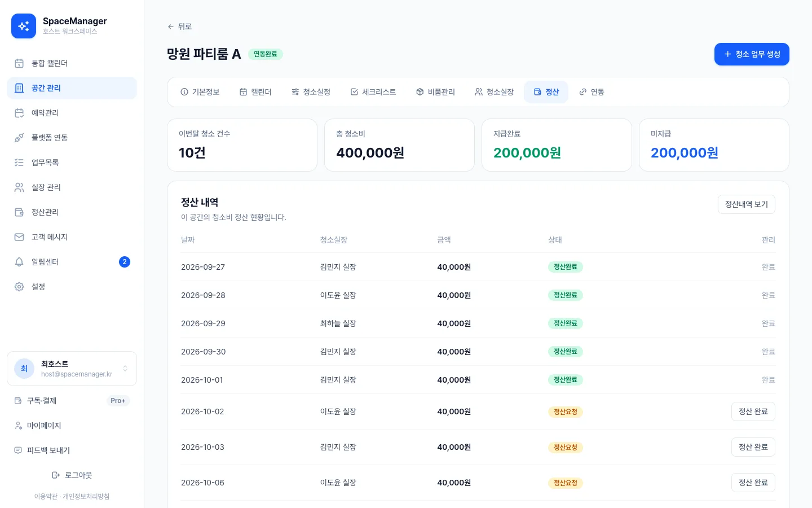The width and height of the screenshot is (812, 508).
Task: Open 고객 메시지 envelope icon
Action: pyautogui.click(x=19, y=237)
